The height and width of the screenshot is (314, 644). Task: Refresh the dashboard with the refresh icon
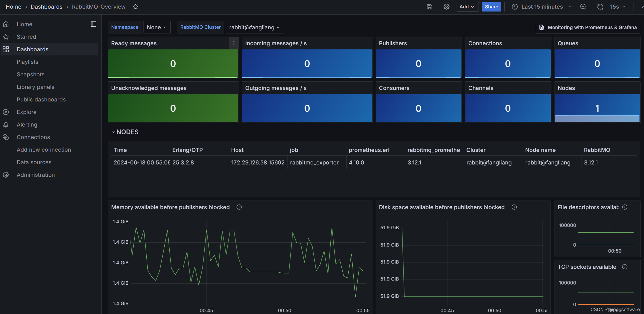[600, 7]
